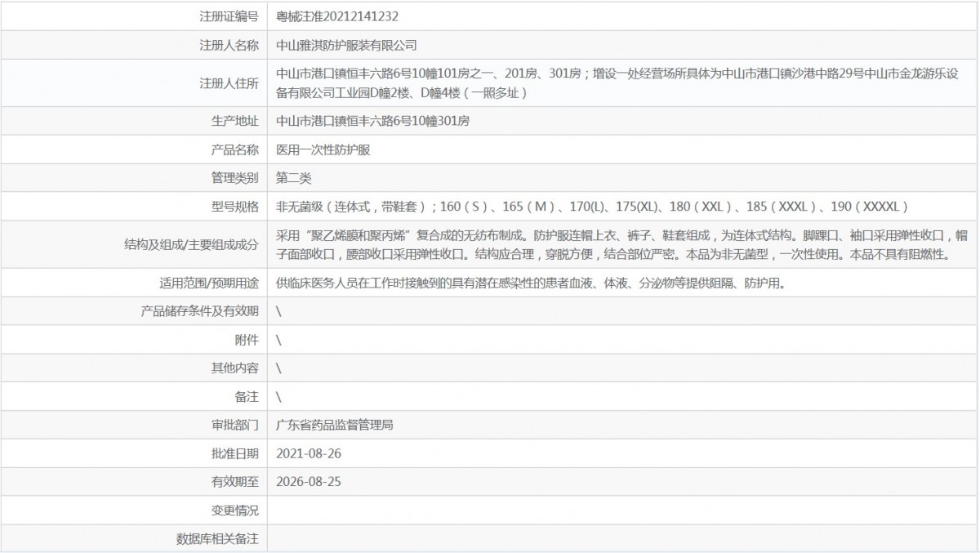This screenshot has height=553, width=980.
Task: Select expiry date 2026-08-25
Action: (x=309, y=482)
